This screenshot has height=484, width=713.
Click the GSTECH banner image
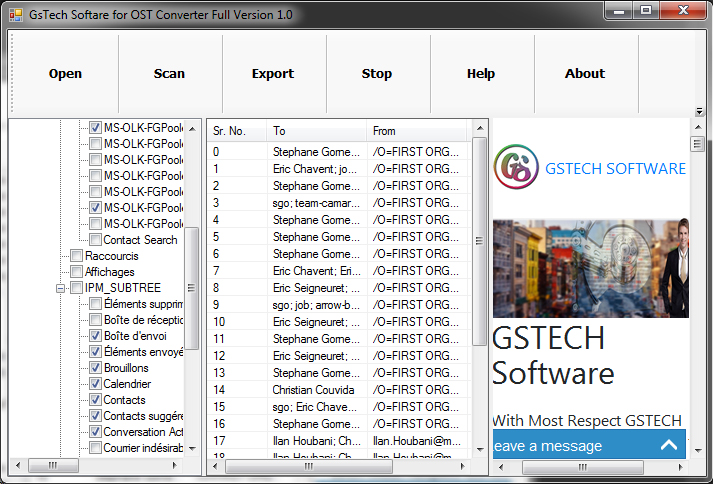point(590,268)
